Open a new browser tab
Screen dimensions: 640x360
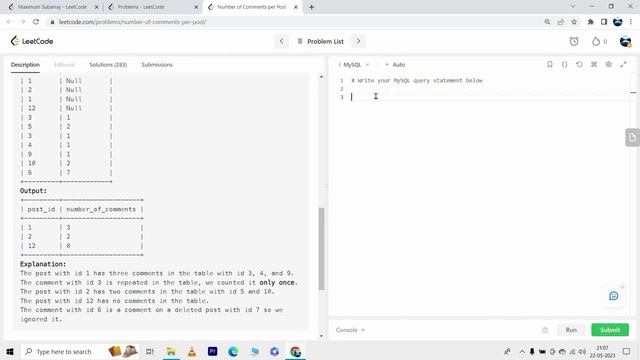point(311,7)
